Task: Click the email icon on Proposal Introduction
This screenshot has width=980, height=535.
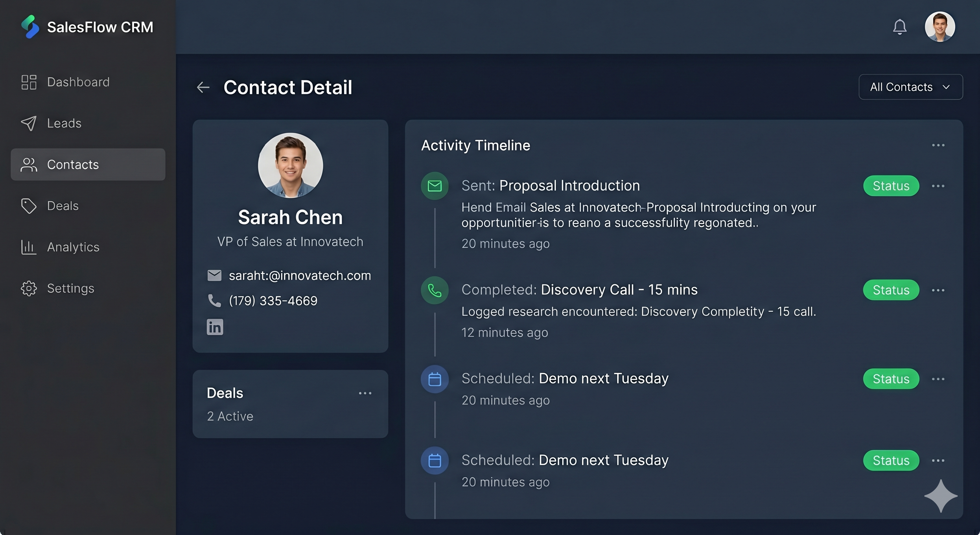Action: (434, 186)
